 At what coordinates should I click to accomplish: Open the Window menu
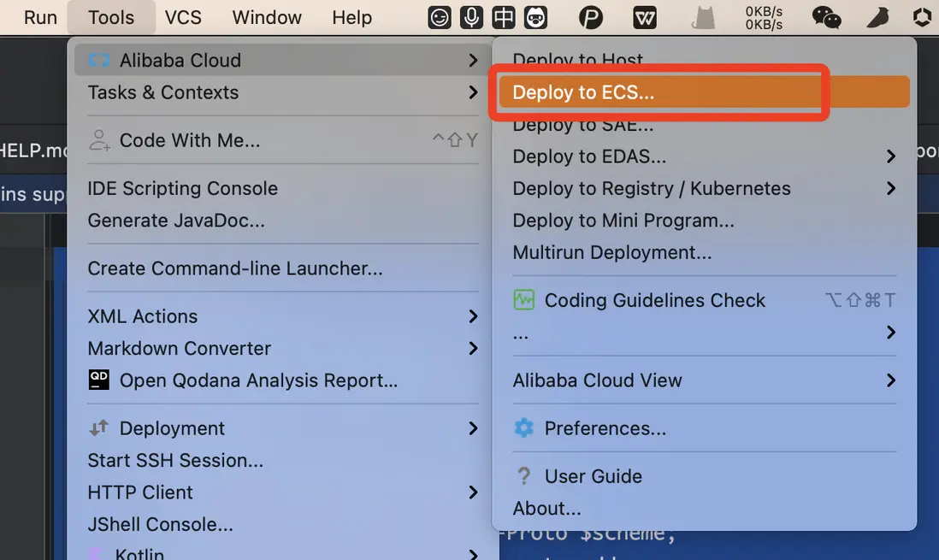tap(267, 17)
